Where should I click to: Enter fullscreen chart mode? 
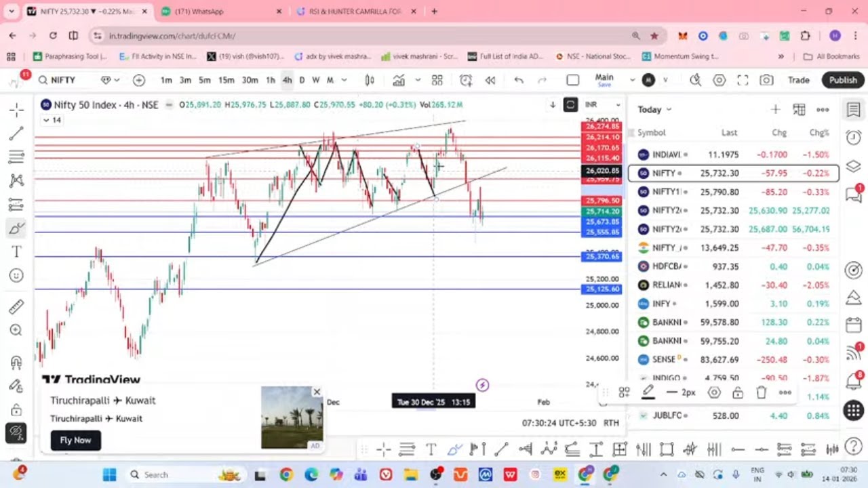[x=743, y=80]
